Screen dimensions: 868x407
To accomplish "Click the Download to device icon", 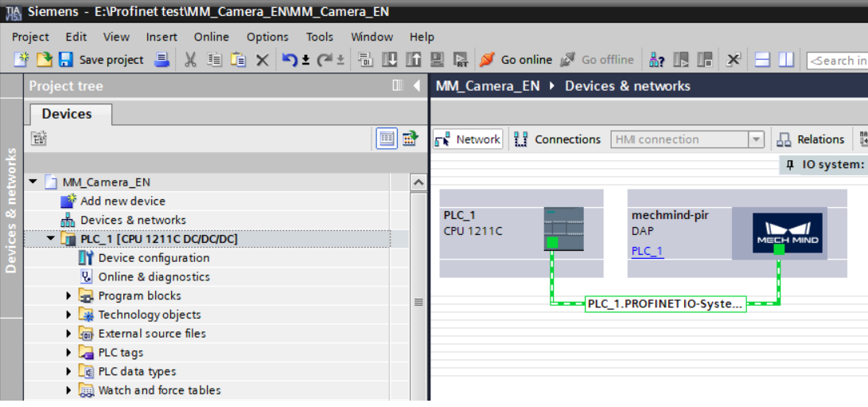I will tap(390, 59).
